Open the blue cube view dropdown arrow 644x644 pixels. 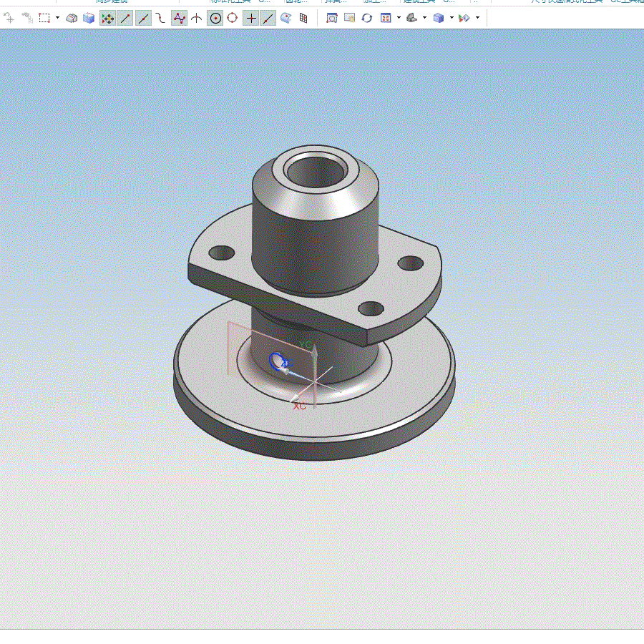(x=452, y=18)
